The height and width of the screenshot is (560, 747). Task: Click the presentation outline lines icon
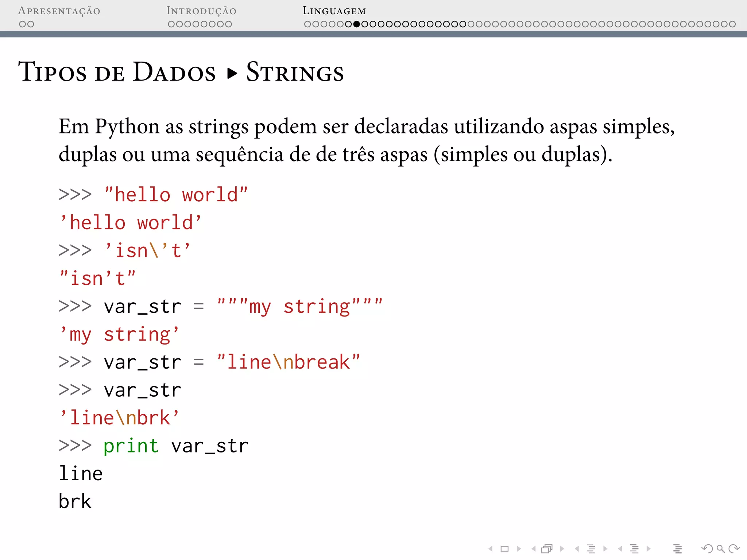(677, 548)
